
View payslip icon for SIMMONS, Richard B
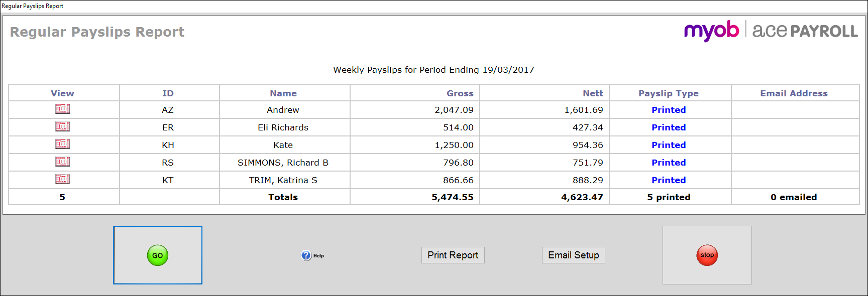pyautogui.click(x=62, y=162)
